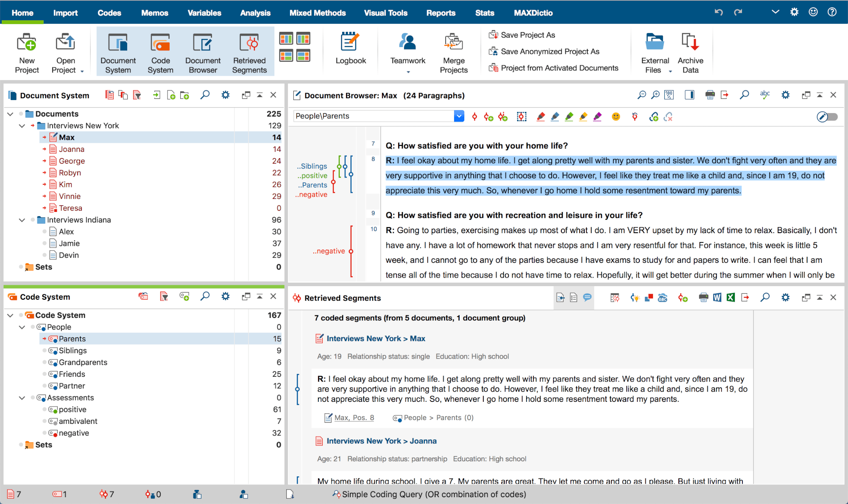Toggle activation dot for Friends code

coord(45,374)
